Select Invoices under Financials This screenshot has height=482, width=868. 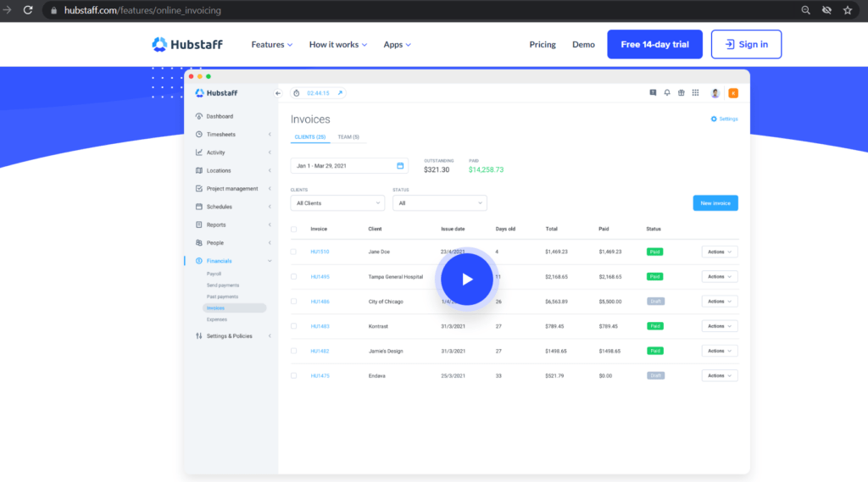pyautogui.click(x=234, y=308)
